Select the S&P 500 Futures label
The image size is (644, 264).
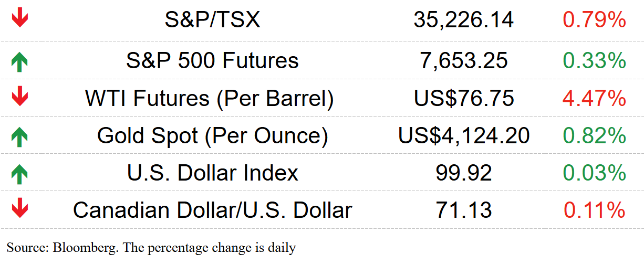[213, 60]
